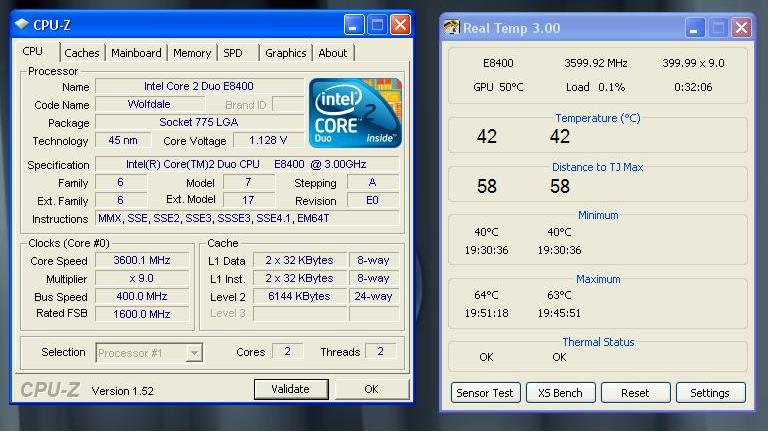Select the CPU tab

coord(32,52)
